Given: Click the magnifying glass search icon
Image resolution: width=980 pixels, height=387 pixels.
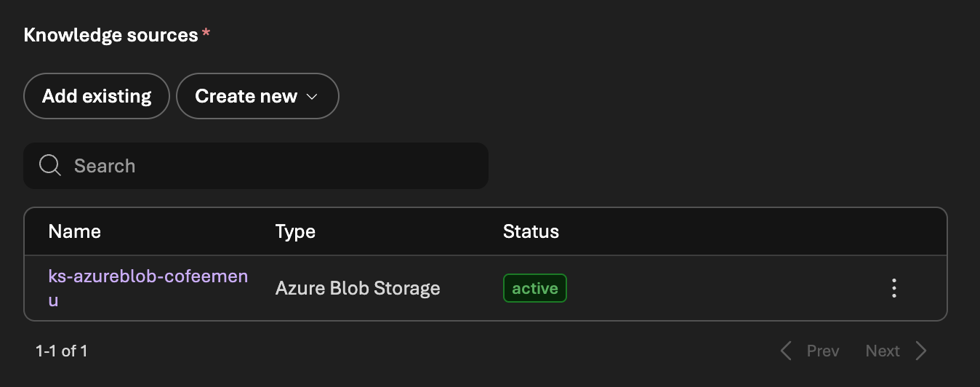Looking at the screenshot, I should pos(50,166).
